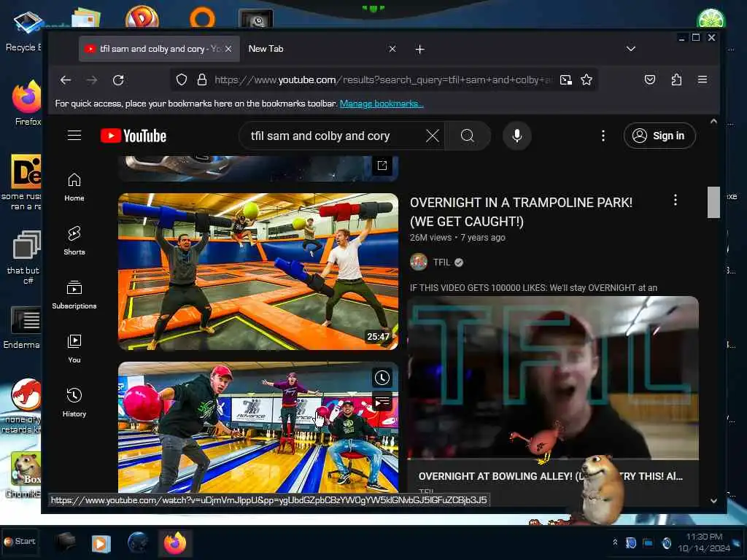The height and width of the screenshot is (560, 747).
Task: Open the TFIL channel name link
Action: (x=441, y=262)
